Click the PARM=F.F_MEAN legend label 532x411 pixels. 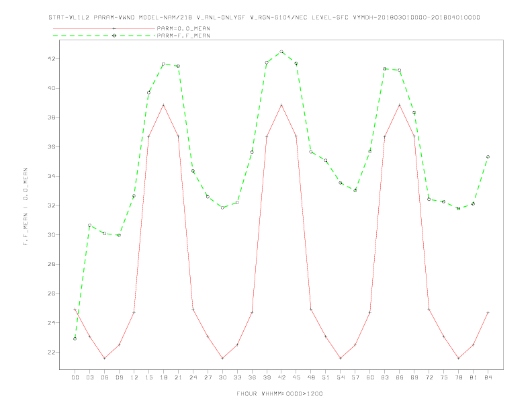click(x=183, y=36)
